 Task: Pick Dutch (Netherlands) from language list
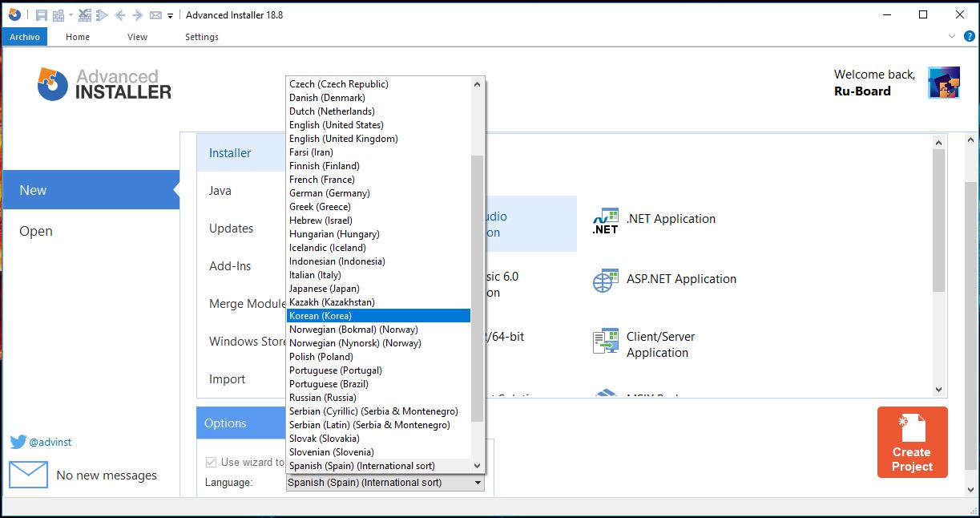click(x=378, y=111)
